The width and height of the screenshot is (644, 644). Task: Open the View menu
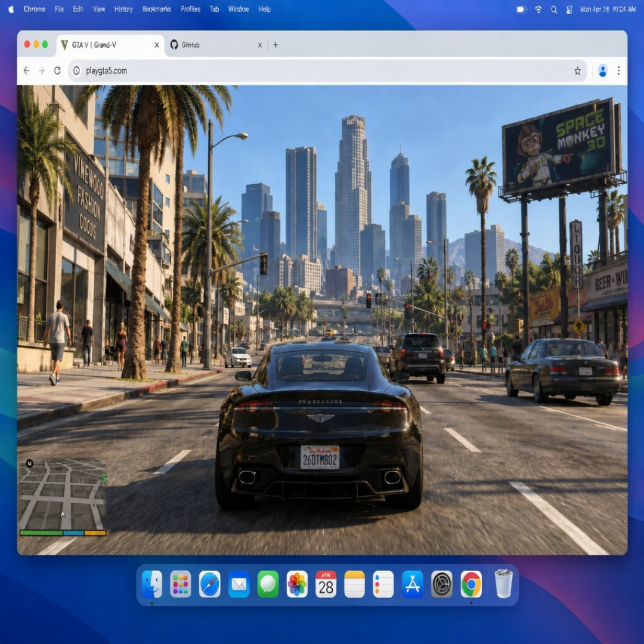(x=98, y=9)
